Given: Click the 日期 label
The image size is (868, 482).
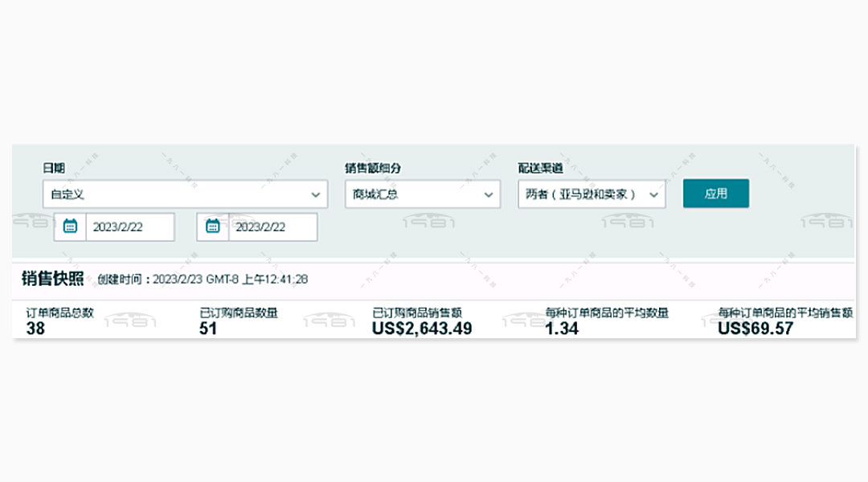Looking at the screenshot, I should tap(54, 168).
